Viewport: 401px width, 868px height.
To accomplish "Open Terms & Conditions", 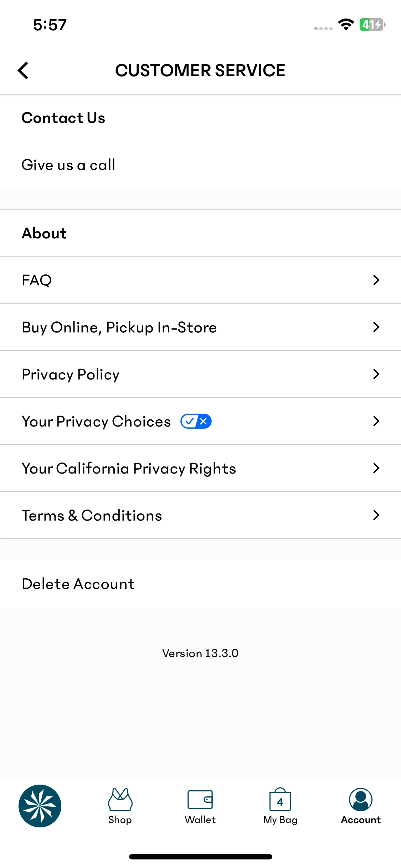I will point(200,515).
